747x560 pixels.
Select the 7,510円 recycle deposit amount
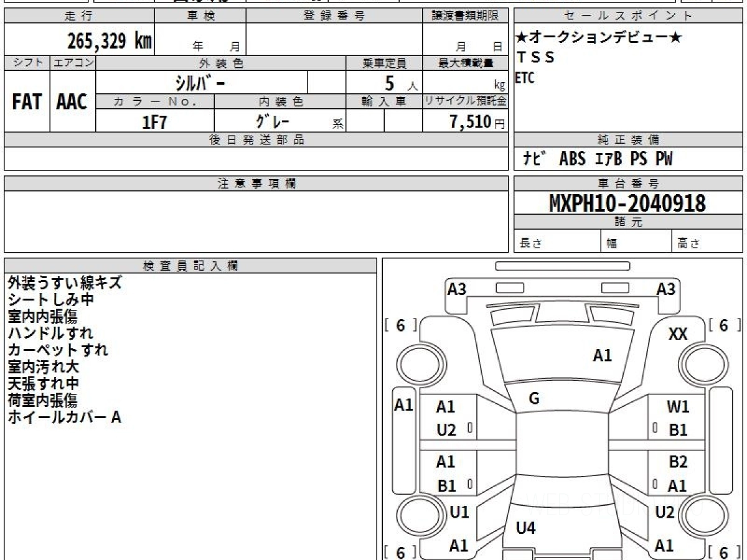point(477,122)
